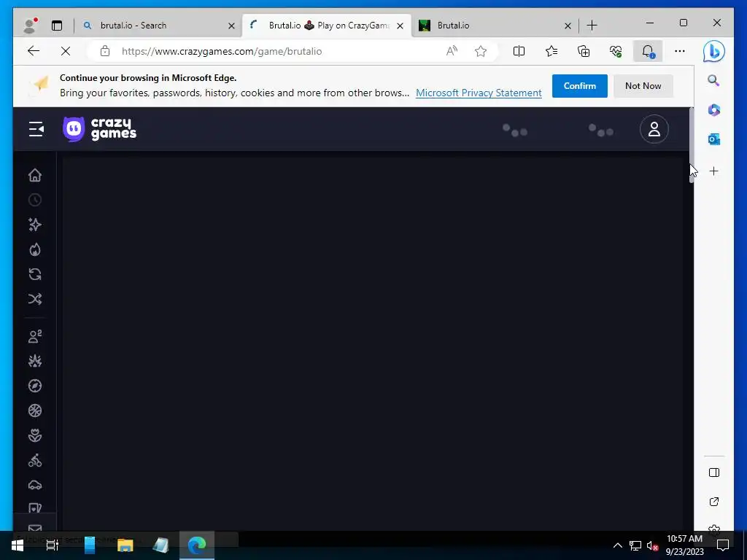The width and height of the screenshot is (747, 560).
Task: Close the brutal.io - Search tab
Action: (231, 26)
